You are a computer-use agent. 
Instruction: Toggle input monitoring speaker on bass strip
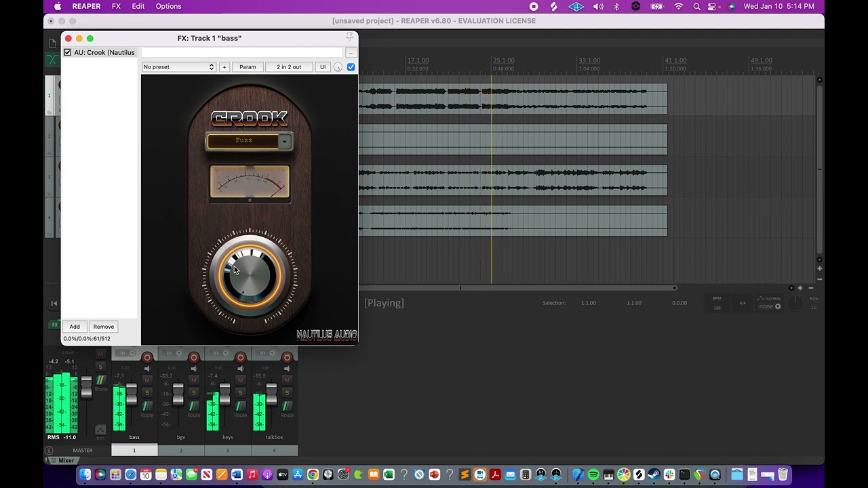[x=147, y=369]
